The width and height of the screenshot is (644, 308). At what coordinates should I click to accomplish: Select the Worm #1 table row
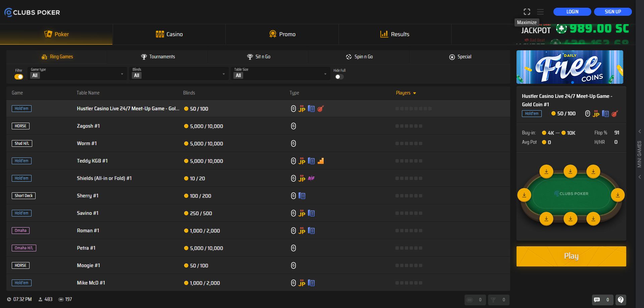coord(258,143)
